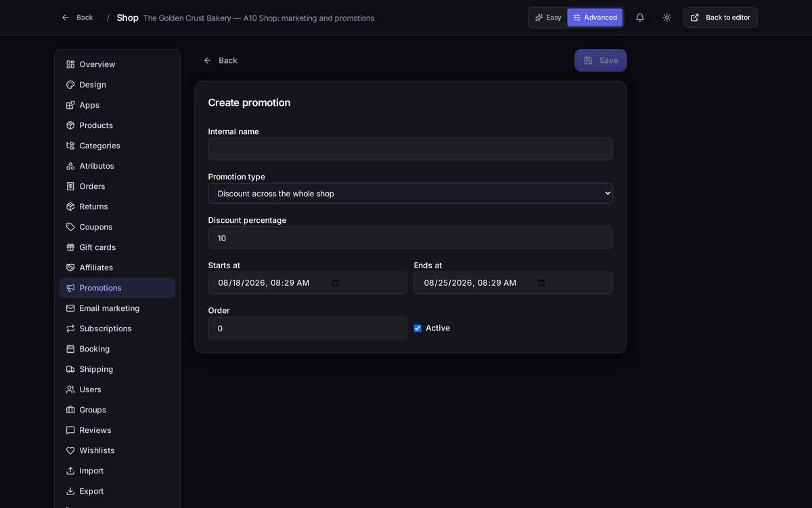812x508 pixels.
Task: Click the notifications bell icon
Action: [639, 18]
